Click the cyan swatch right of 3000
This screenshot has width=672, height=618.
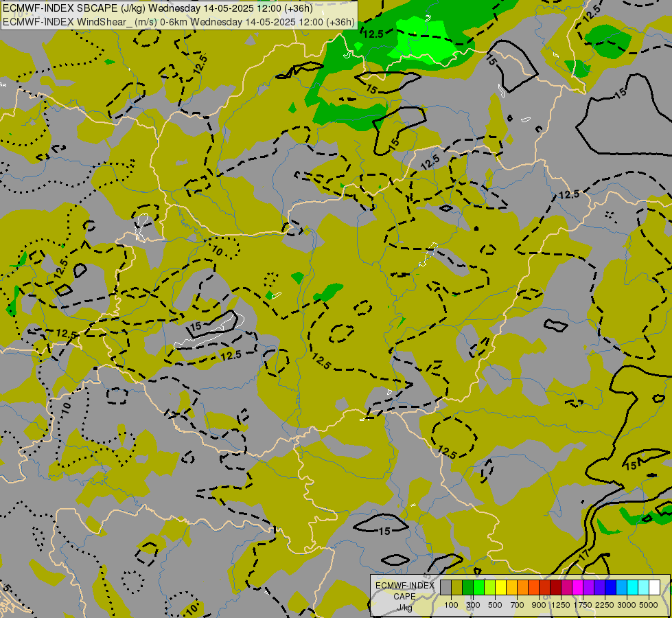(633, 588)
